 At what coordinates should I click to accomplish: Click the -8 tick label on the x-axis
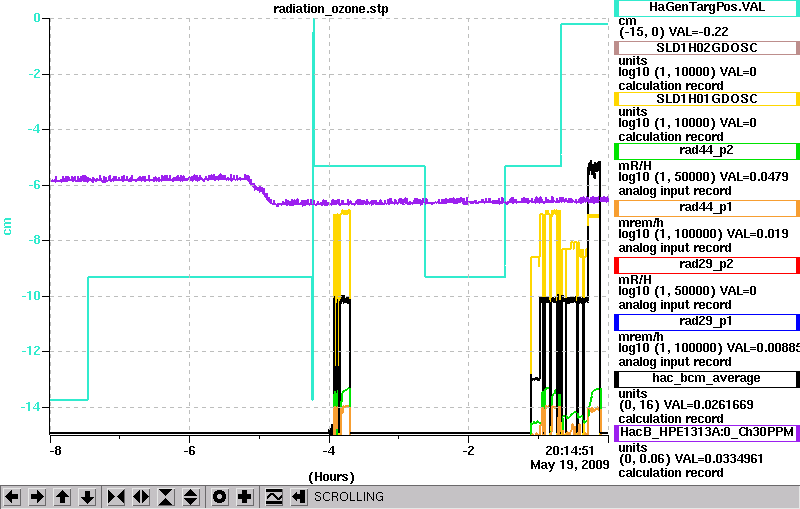(x=55, y=451)
